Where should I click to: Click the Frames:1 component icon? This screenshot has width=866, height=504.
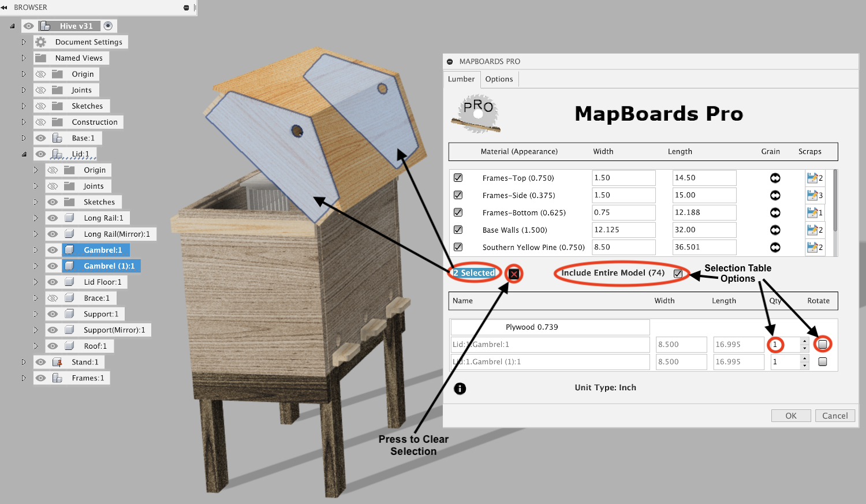click(x=57, y=378)
